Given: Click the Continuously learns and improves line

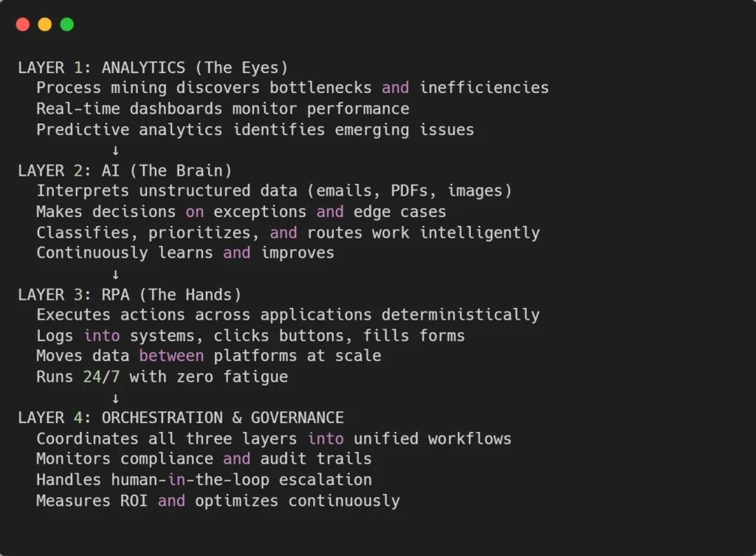Looking at the screenshot, I should 185,253.
